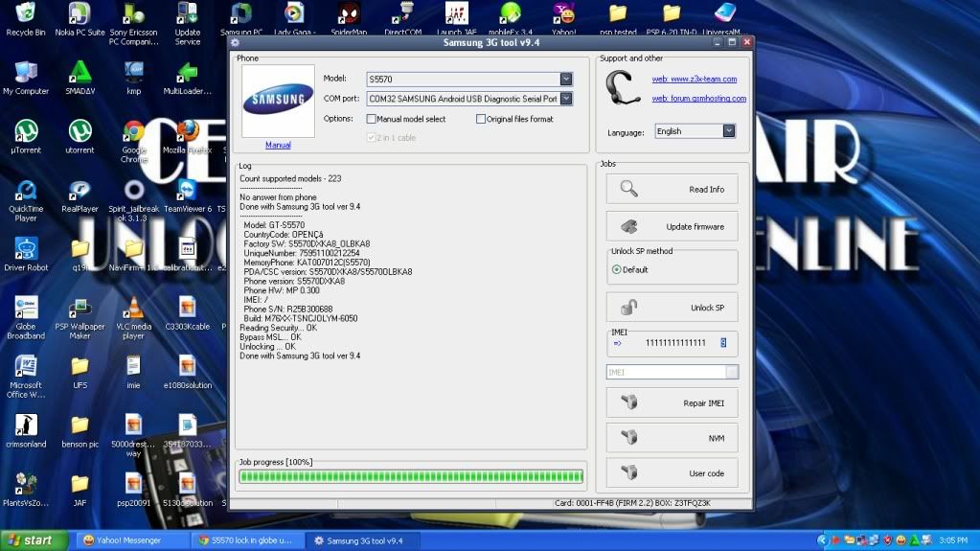Viewport: 980px width, 551px height.
Task: Expand hidden system tray icons arrow
Action: point(823,540)
